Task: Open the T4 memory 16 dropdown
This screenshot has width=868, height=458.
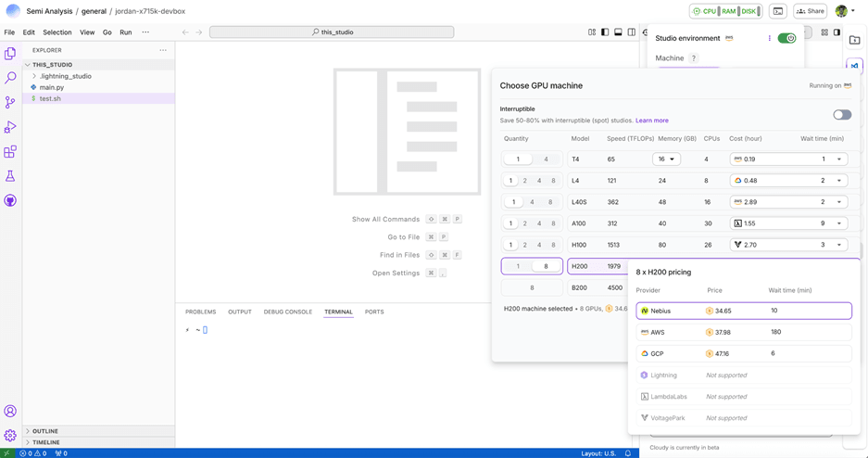Action: (666, 159)
